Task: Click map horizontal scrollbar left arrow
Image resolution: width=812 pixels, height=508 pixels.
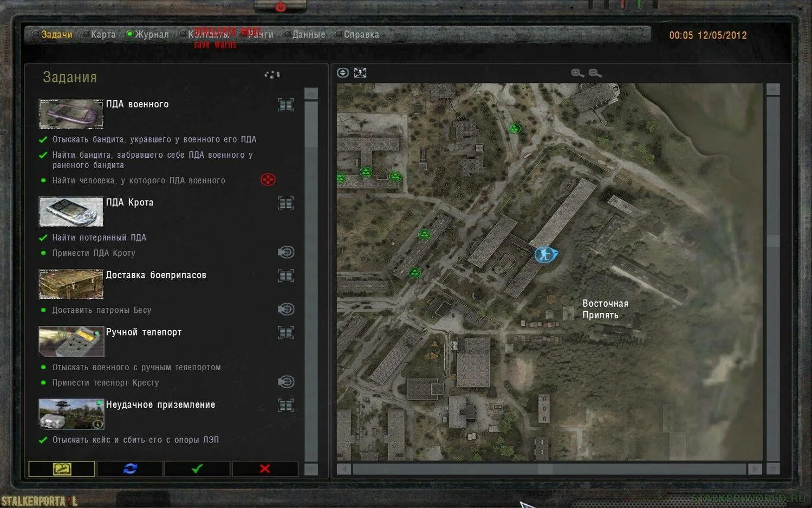Action: pyautogui.click(x=343, y=468)
